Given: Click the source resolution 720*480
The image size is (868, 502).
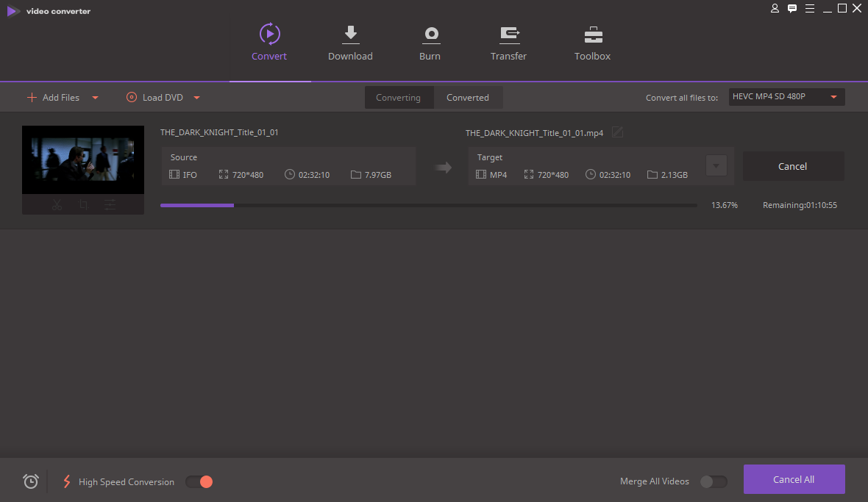Looking at the screenshot, I should (248, 175).
